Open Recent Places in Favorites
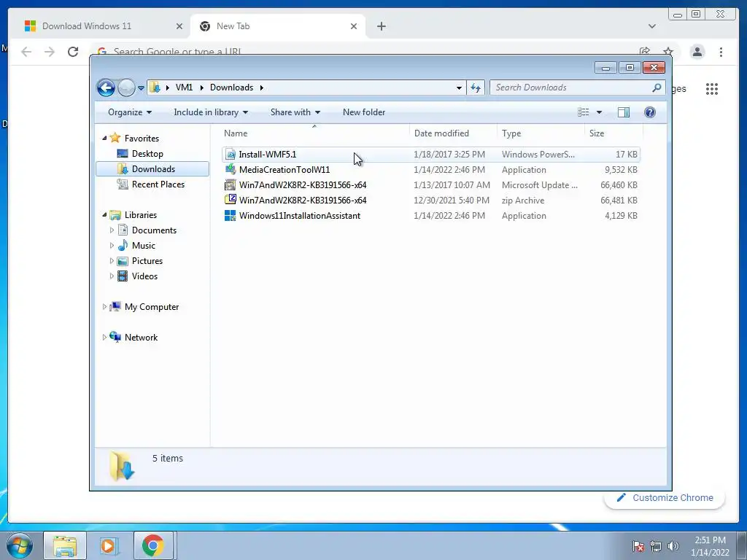 [158, 184]
